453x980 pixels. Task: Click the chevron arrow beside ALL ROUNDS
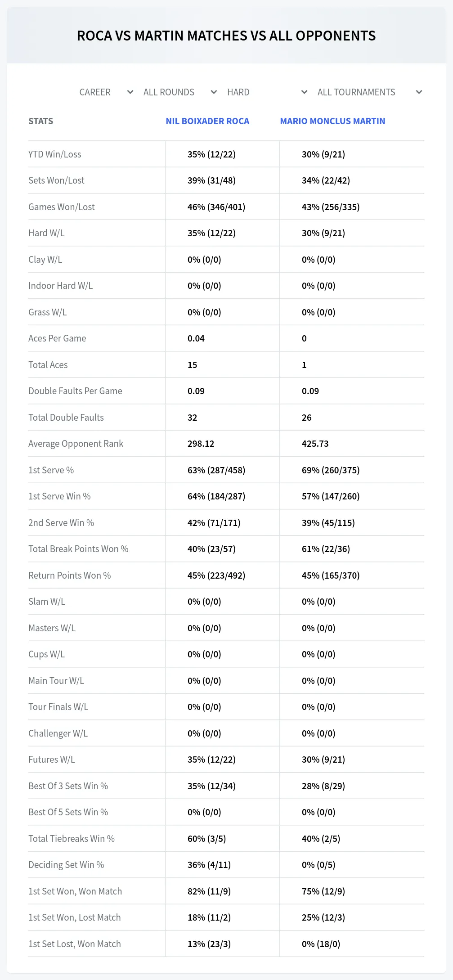[x=214, y=92]
